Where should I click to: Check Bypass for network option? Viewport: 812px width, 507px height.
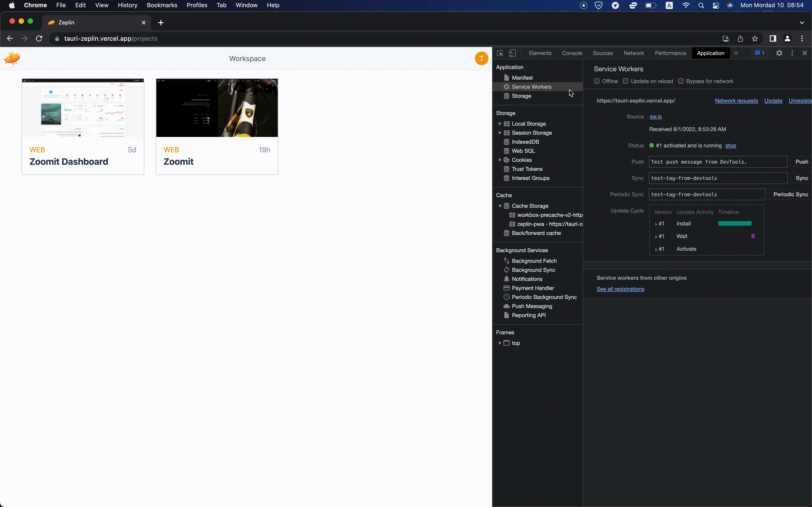point(681,81)
